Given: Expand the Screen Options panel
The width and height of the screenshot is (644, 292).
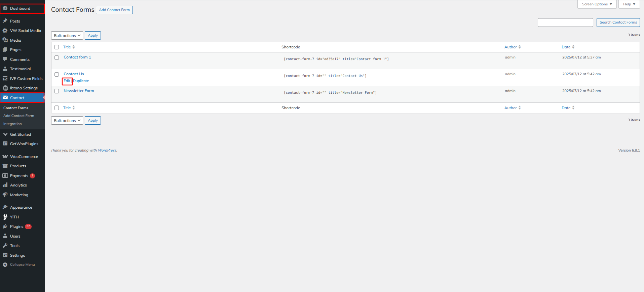Looking at the screenshot, I should tap(597, 4).
